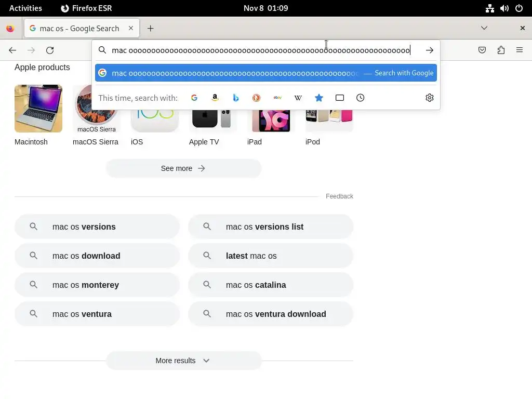532x399 pixels.
Task: Search related: mac os ventura
Action: click(x=97, y=314)
